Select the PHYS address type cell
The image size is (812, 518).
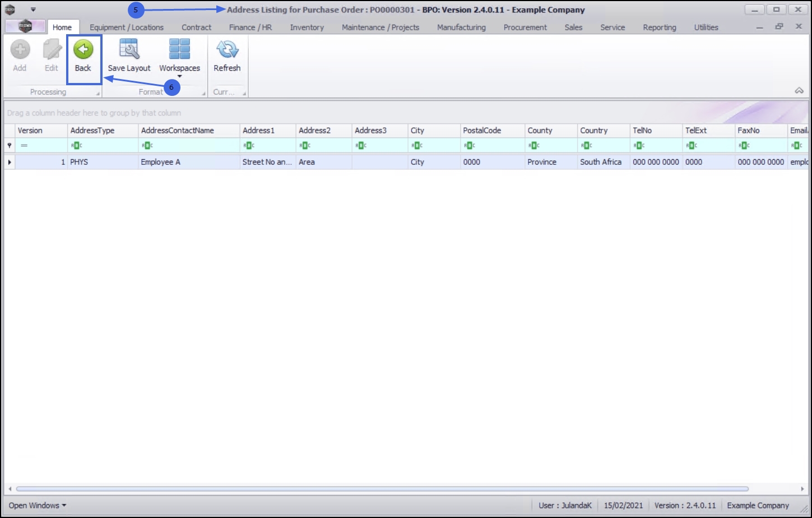point(103,162)
